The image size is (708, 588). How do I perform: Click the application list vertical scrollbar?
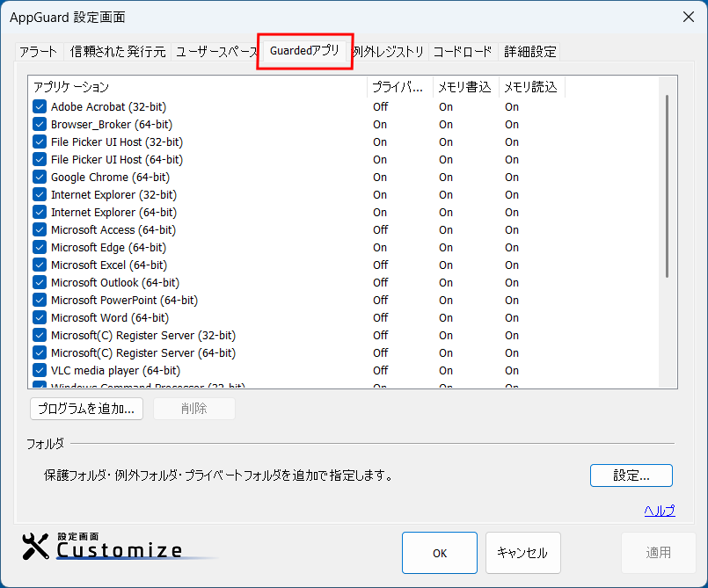668,185
